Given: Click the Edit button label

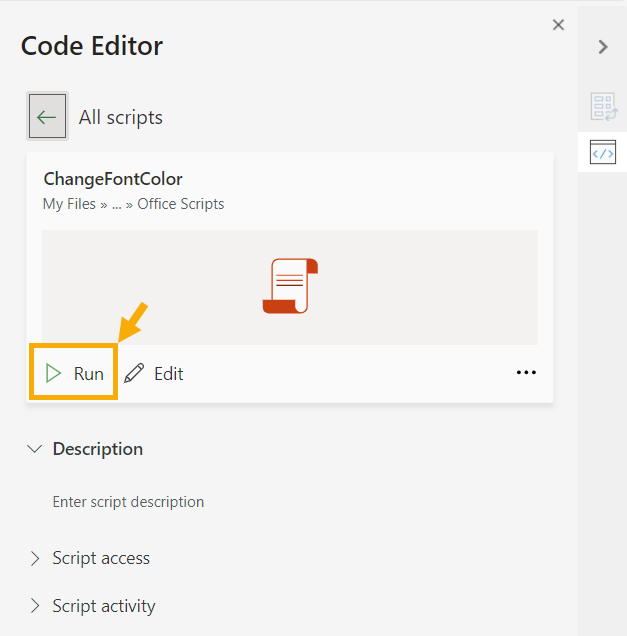Looking at the screenshot, I should [x=168, y=374].
